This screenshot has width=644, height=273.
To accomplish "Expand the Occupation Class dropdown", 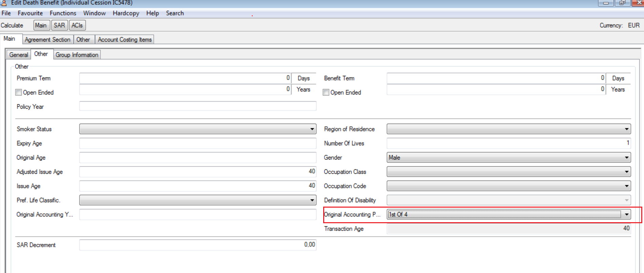I will click(x=626, y=172).
